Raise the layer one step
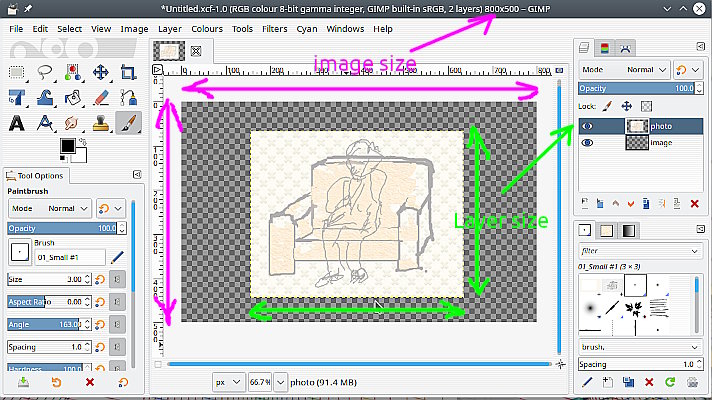 (615, 204)
